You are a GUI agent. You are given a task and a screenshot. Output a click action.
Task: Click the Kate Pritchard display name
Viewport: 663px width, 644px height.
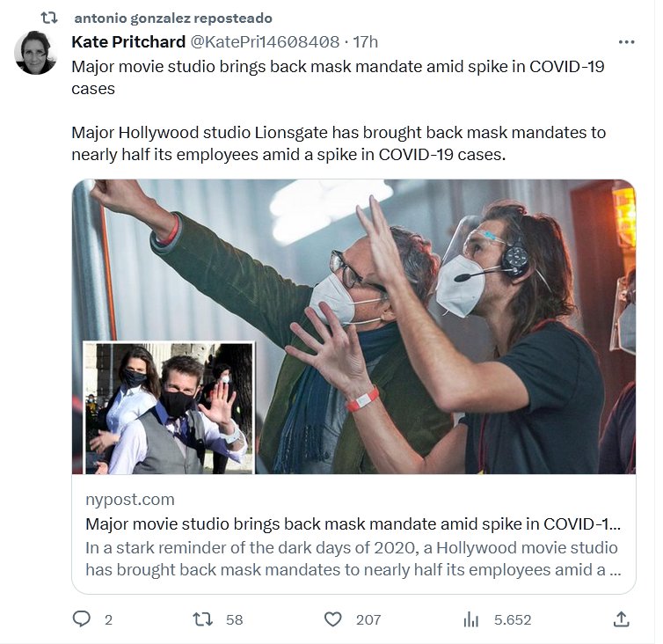point(127,41)
